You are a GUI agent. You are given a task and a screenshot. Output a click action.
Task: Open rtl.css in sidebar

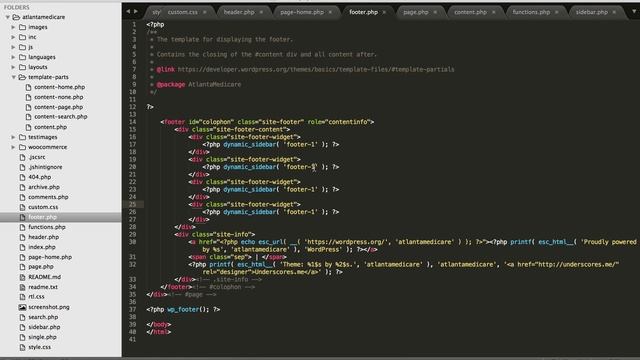pos(36,297)
